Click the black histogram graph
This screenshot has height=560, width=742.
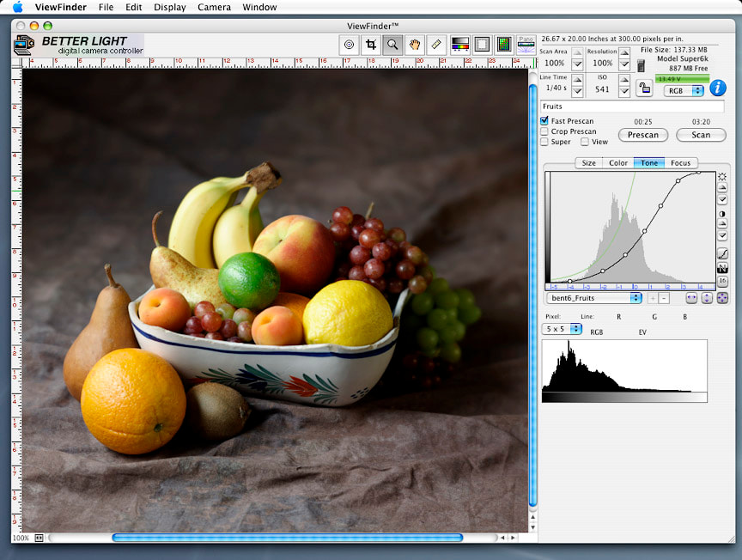(x=624, y=371)
